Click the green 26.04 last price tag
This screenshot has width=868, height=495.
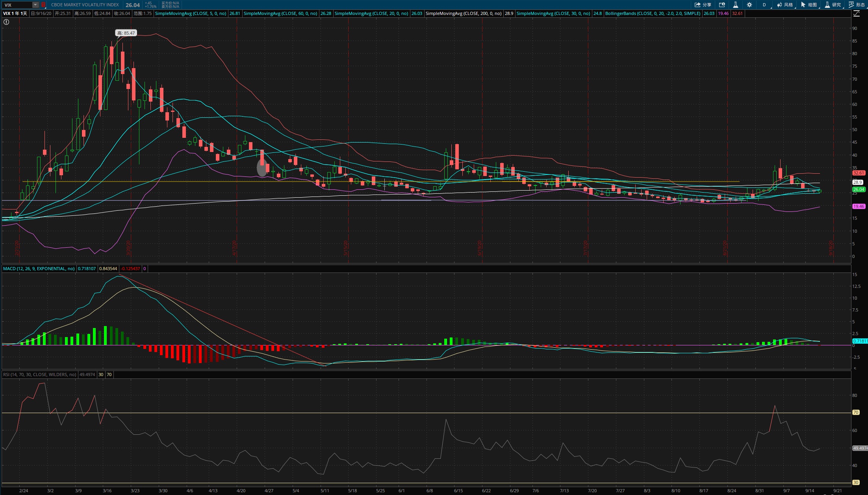point(859,189)
